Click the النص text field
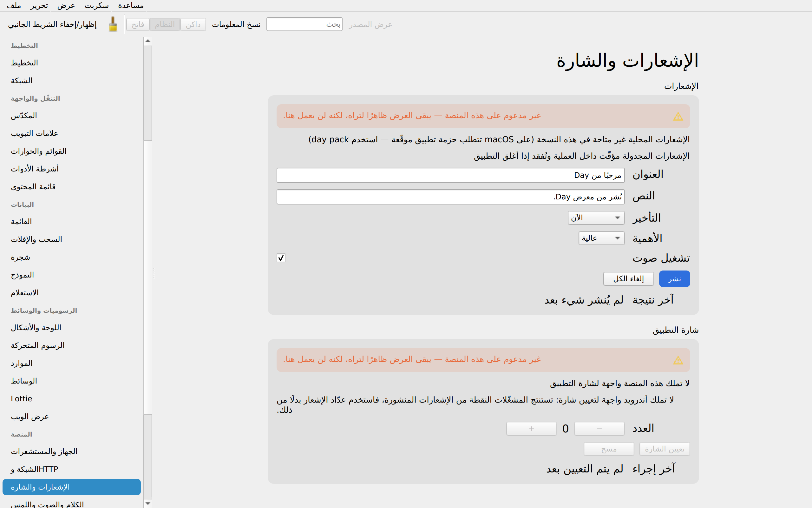 click(451, 197)
